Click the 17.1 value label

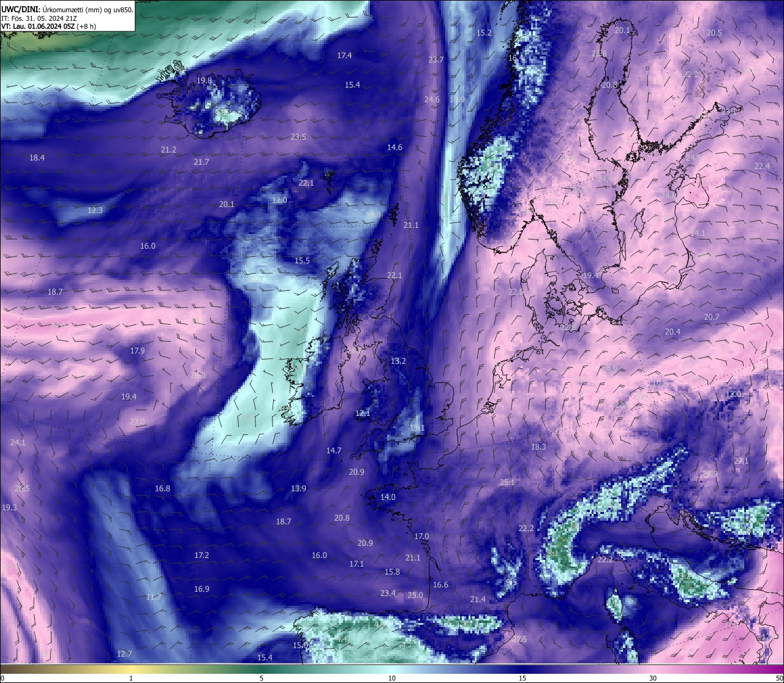pyautogui.click(x=356, y=564)
